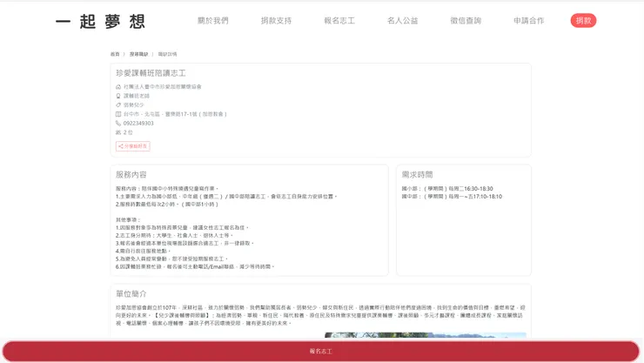The image size is (644, 363).
Task: Click the organization name 社團法人臺中市珍愛加恩關懷協會
Action: tap(163, 87)
